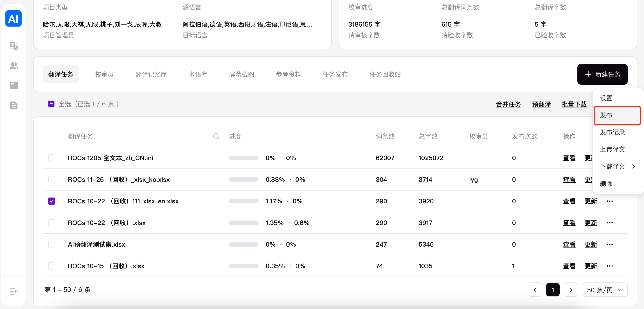Screen dimensions: 644x309
Task: Open the team members sidebar icon
Action: (14, 66)
